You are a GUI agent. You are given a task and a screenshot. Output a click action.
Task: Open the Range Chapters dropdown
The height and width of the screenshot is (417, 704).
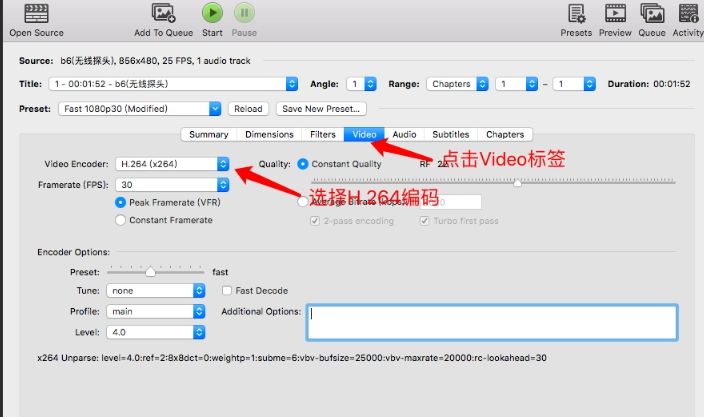coord(458,84)
